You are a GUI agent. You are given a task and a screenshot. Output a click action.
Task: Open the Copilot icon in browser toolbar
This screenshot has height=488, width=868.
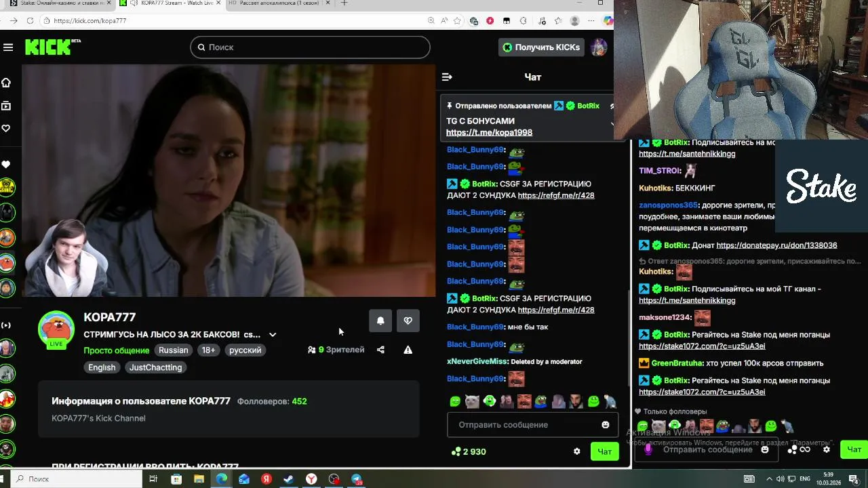[608, 21]
